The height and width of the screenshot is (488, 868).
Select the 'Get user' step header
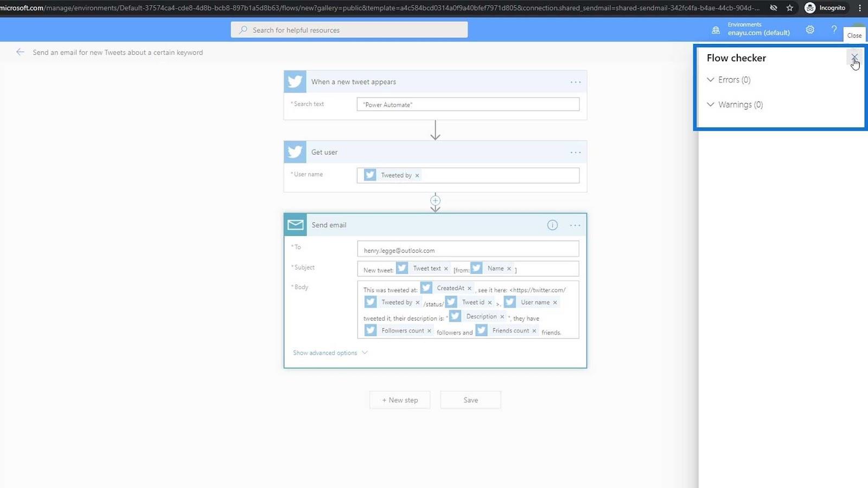click(x=435, y=152)
